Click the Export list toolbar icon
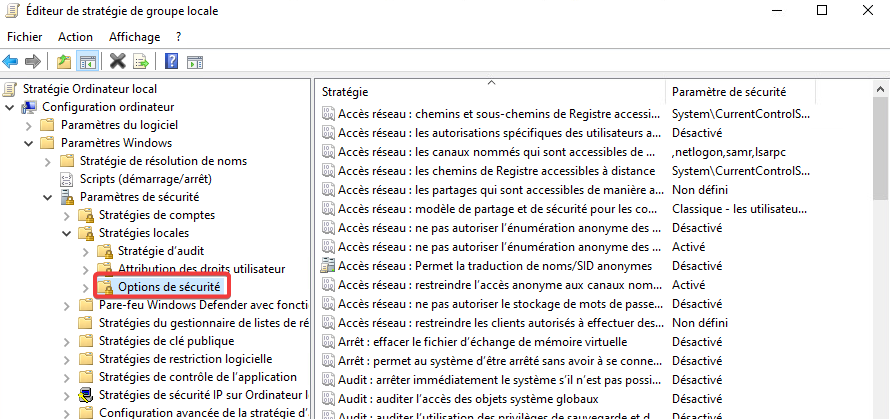The height and width of the screenshot is (419, 890). pos(141,61)
